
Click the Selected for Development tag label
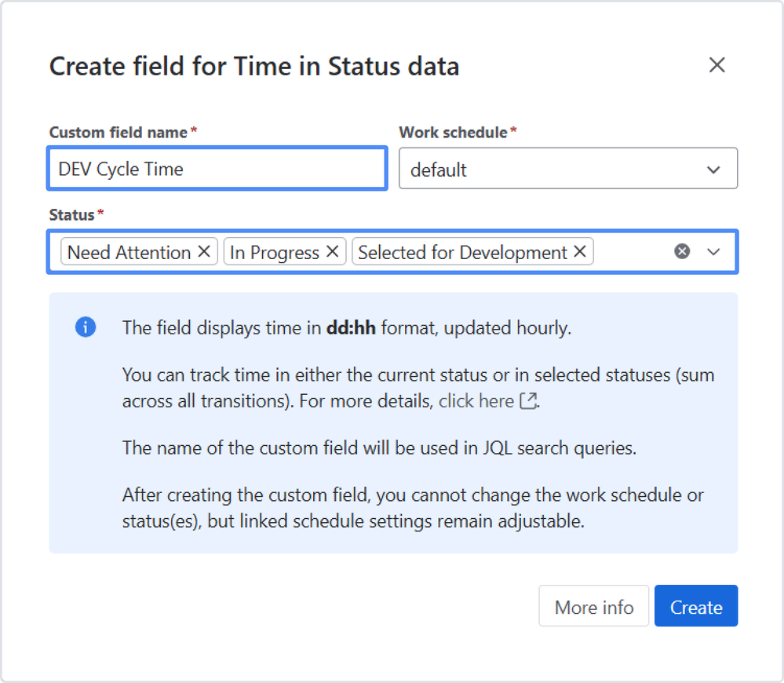click(x=462, y=252)
